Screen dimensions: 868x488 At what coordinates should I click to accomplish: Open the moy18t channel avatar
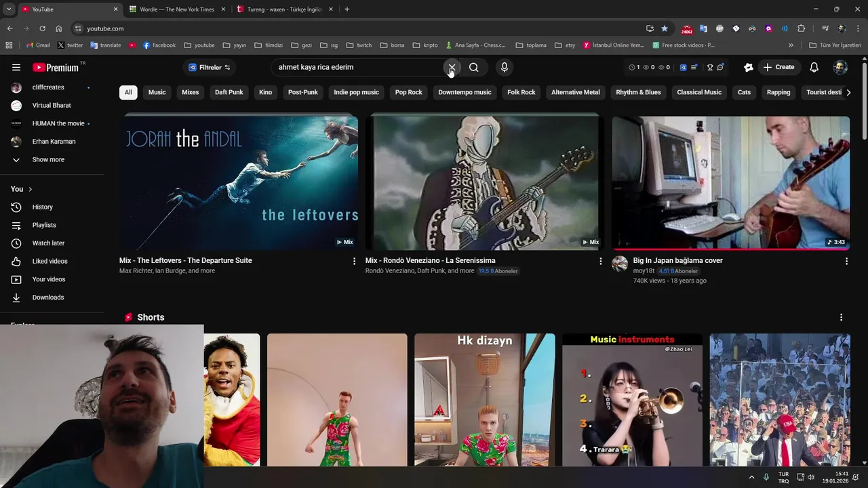click(620, 264)
